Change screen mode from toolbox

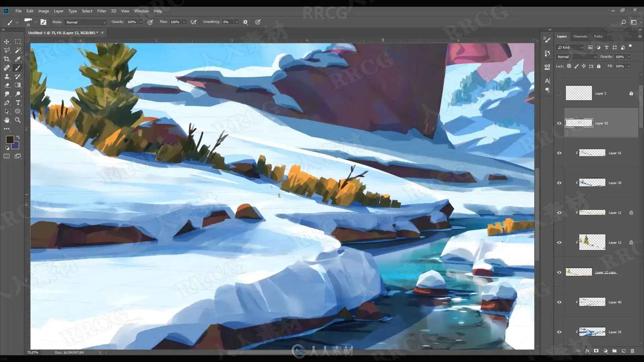(18, 156)
